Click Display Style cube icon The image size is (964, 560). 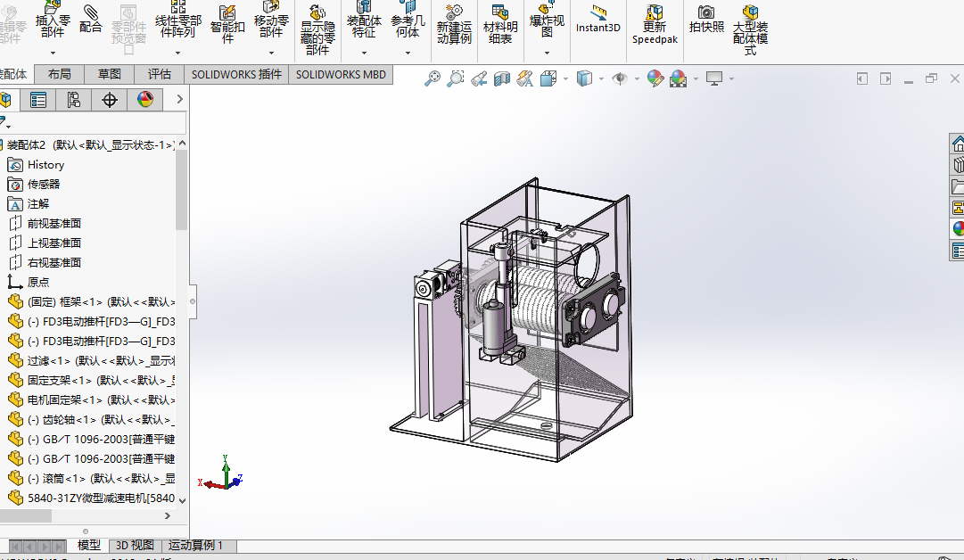click(x=584, y=78)
